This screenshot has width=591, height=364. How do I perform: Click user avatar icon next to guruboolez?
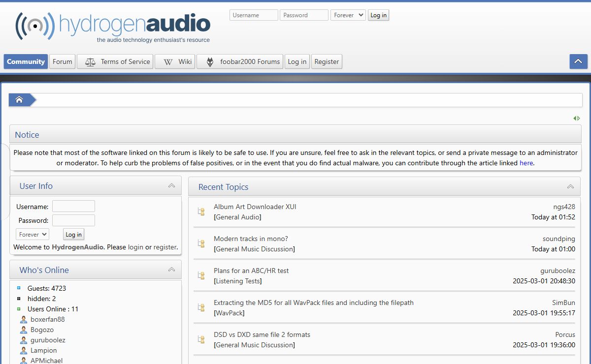tap(24, 340)
